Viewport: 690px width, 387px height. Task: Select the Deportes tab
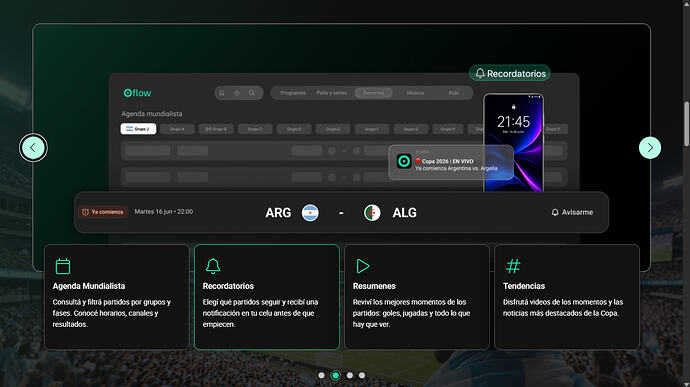373,93
